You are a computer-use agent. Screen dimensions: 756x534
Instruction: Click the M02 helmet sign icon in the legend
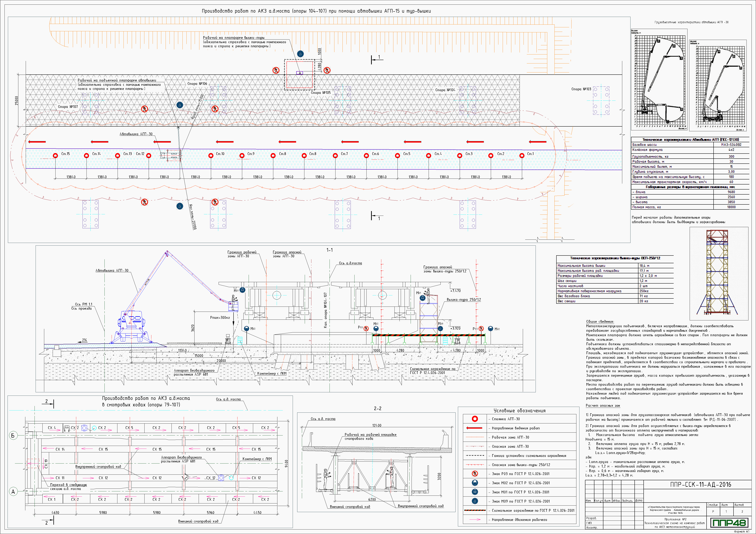click(474, 483)
